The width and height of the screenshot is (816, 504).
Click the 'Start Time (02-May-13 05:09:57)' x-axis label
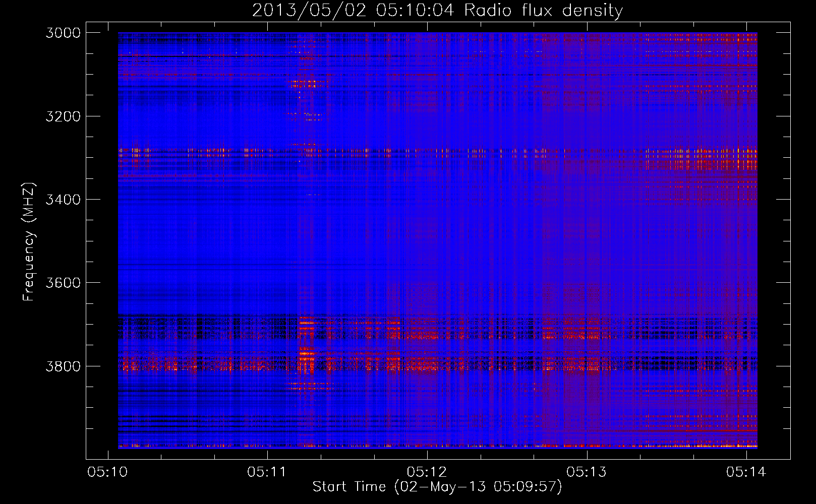tap(437, 487)
